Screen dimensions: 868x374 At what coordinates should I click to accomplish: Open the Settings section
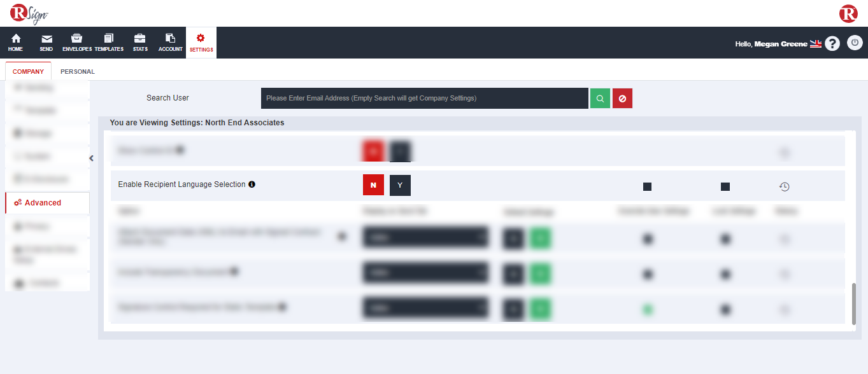pos(201,43)
